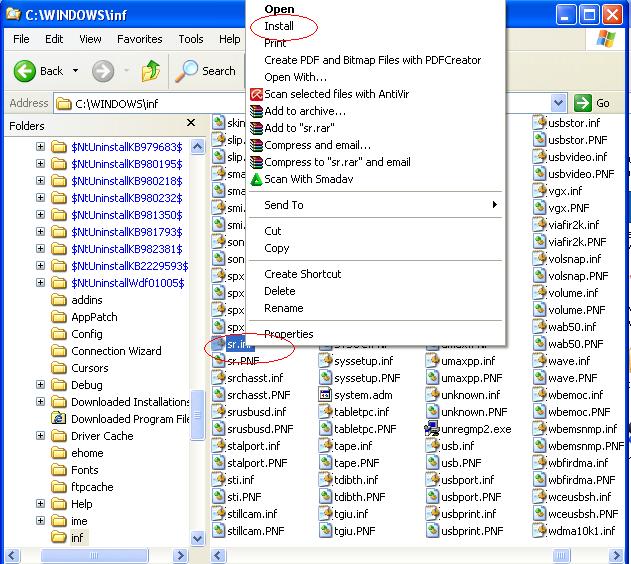631x564 pixels.
Task: Click the stillcam.PNF file icon
Action: click(x=218, y=531)
